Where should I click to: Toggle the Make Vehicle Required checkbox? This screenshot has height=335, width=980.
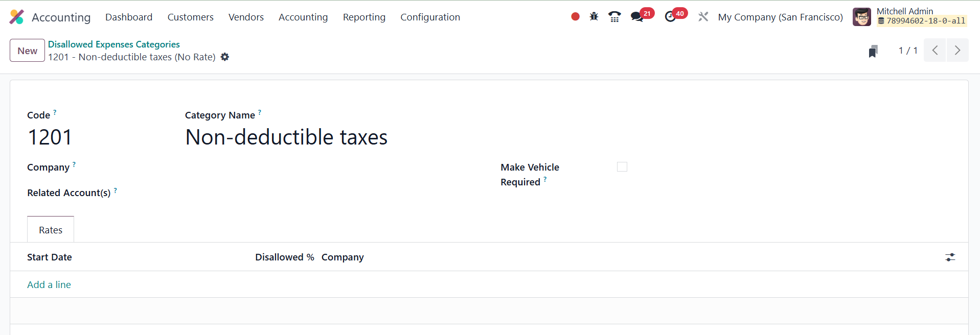[622, 167]
